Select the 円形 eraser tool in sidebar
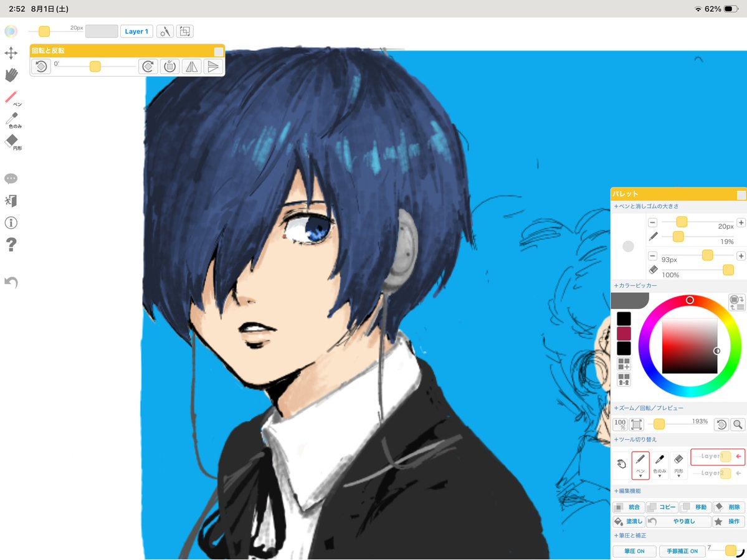 (13, 142)
